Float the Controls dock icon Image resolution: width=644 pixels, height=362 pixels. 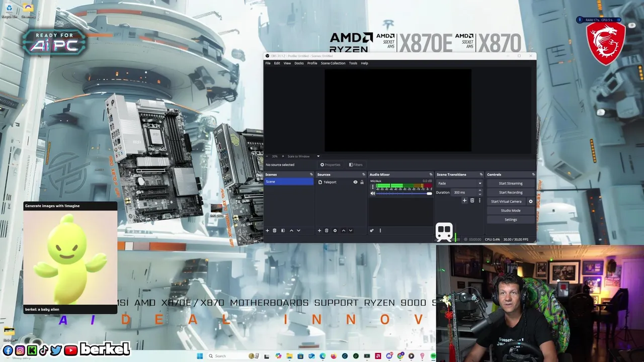click(x=533, y=174)
